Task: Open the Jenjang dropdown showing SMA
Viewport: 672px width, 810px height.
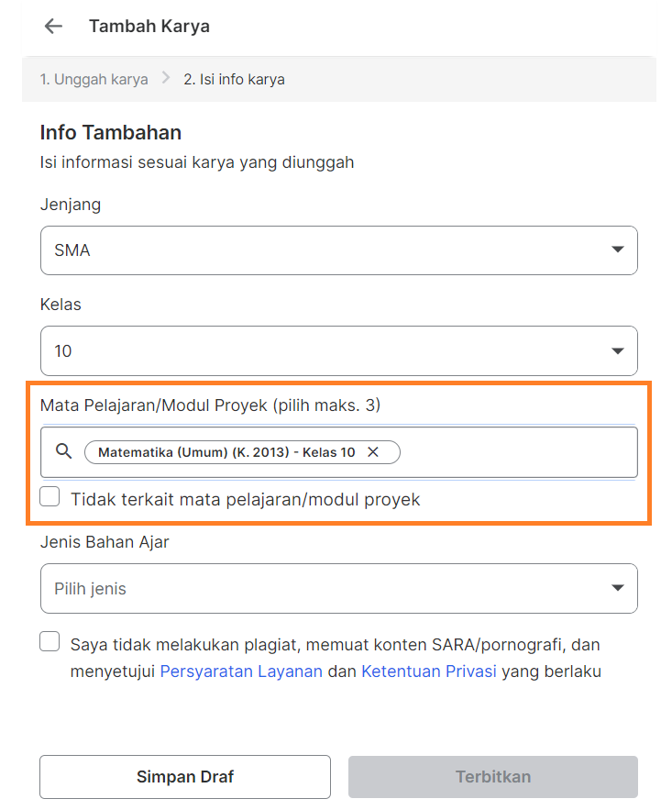Action: tap(339, 250)
